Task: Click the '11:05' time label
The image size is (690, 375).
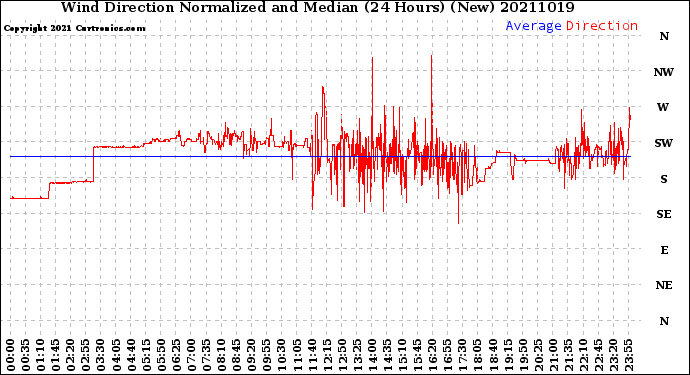Action: (x=297, y=355)
